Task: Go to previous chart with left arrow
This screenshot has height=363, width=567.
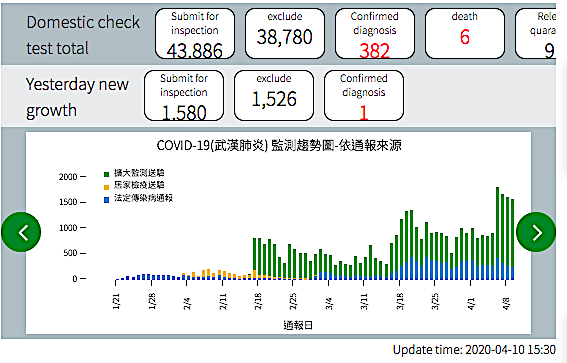Action: click(x=21, y=232)
